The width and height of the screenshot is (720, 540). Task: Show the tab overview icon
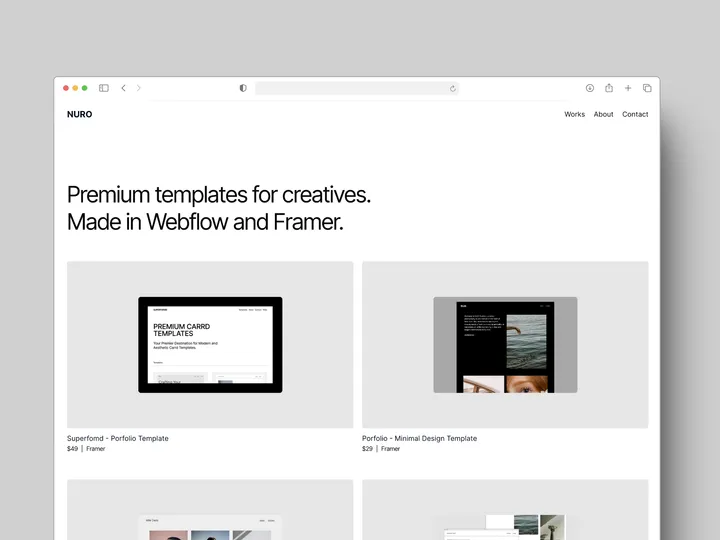point(647,88)
